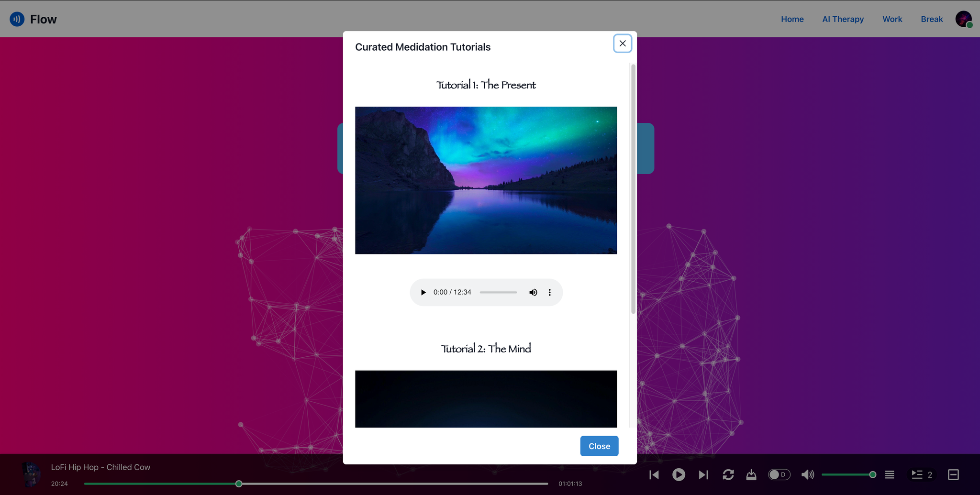
Task: Open the Home nav link
Action: tap(792, 19)
